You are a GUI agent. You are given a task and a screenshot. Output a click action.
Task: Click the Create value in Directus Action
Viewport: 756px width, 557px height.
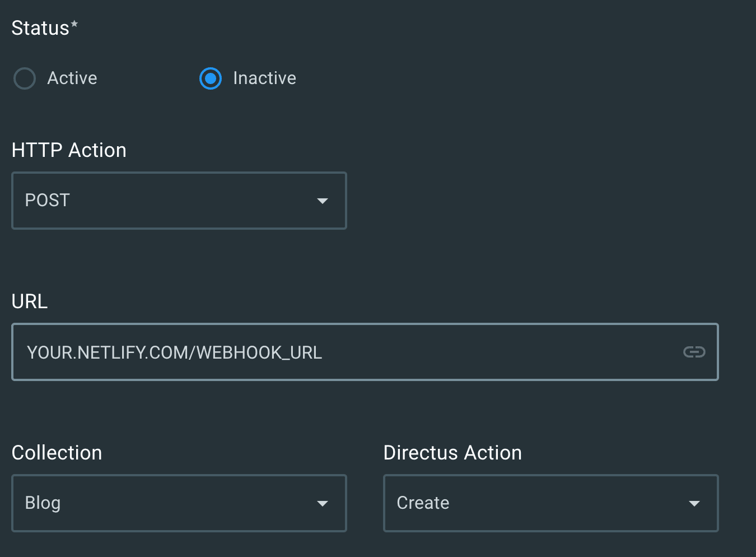pyautogui.click(x=423, y=503)
